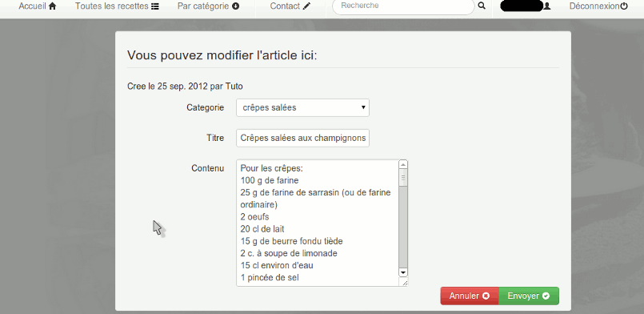
Task: Click the user profile icon in navbar
Action: tap(546, 6)
